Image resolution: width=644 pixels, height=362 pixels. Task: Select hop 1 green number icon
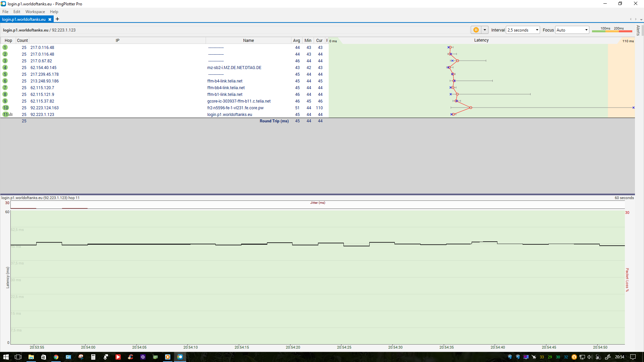coord(5,47)
